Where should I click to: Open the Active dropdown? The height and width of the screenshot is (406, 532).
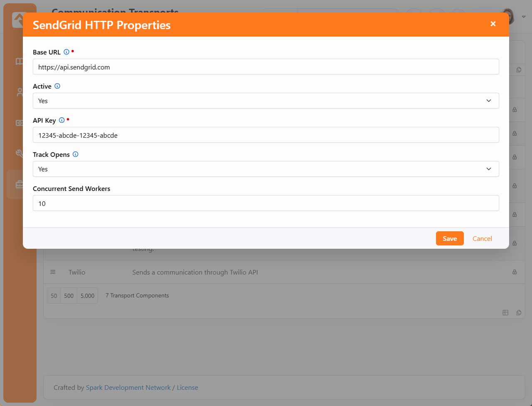266,101
